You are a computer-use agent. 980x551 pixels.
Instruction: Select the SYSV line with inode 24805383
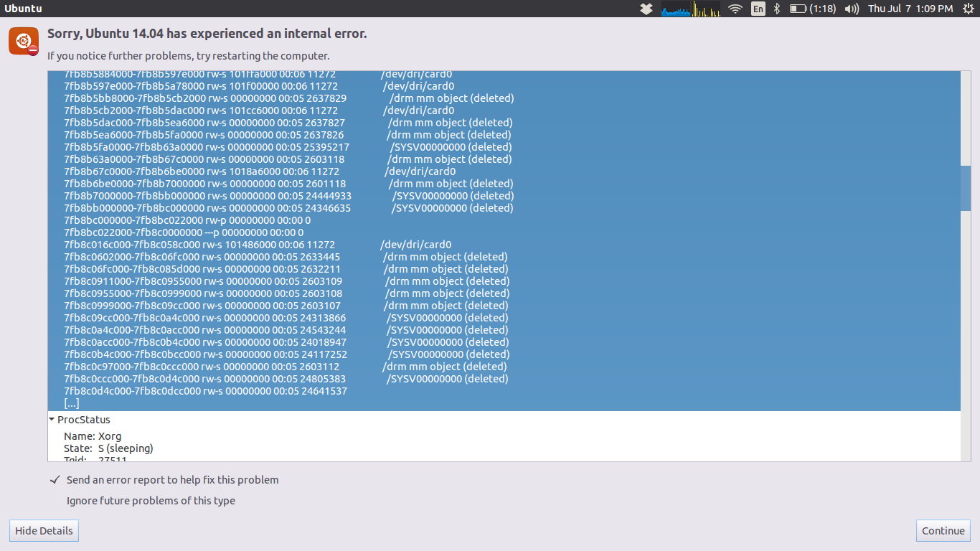coord(286,379)
